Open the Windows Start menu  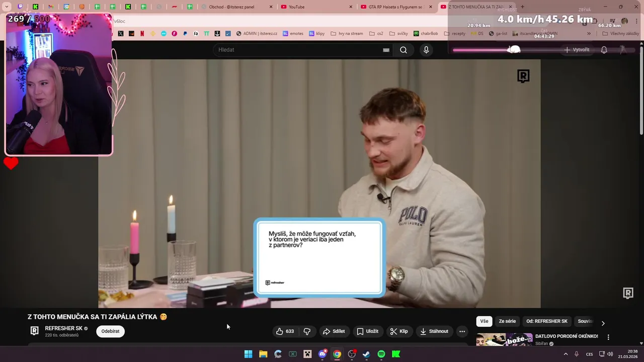(248, 354)
